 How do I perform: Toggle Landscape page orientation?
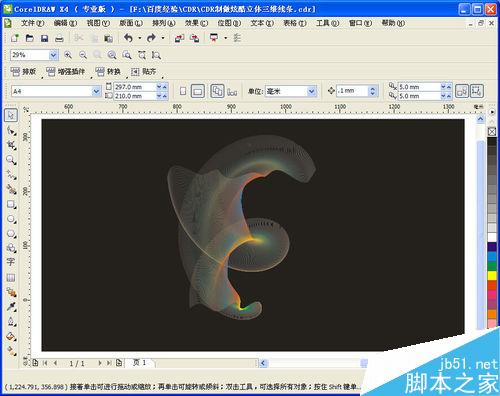click(x=198, y=91)
